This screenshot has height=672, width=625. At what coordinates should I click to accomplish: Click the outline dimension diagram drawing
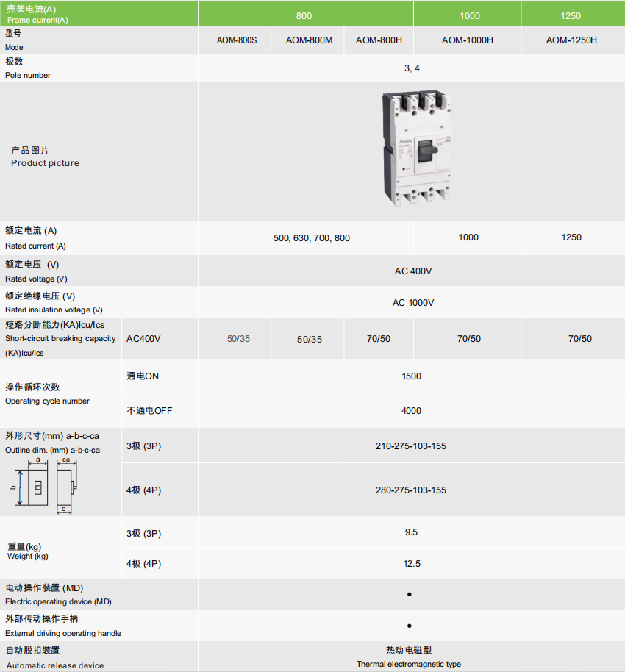pos(46,485)
